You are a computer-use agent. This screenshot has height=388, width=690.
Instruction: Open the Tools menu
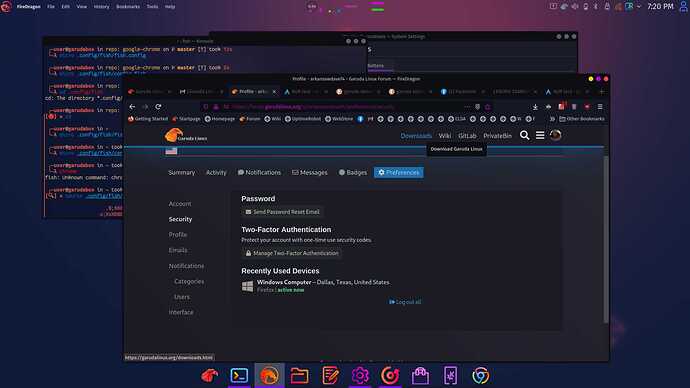[x=152, y=7]
